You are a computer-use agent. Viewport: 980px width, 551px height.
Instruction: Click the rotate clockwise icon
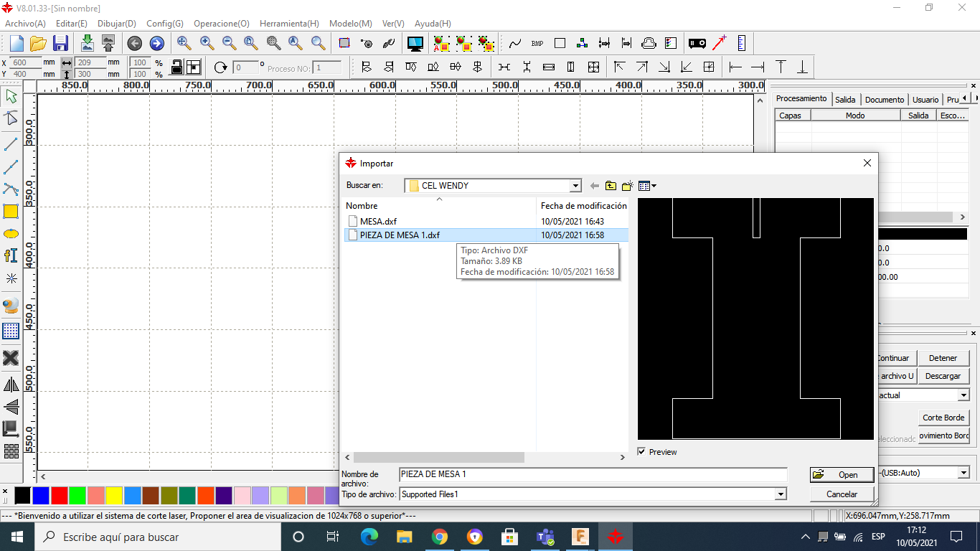point(221,67)
